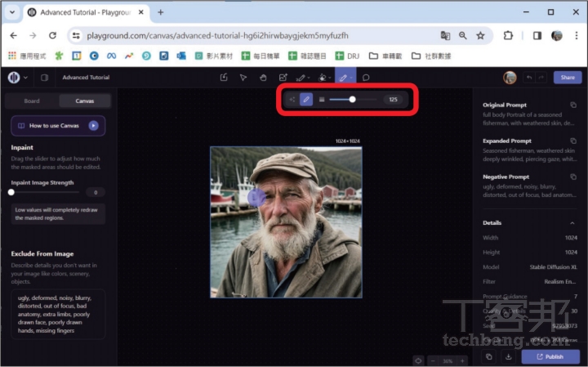Click the Inpaint Image Strength value 0

[96, 192]
